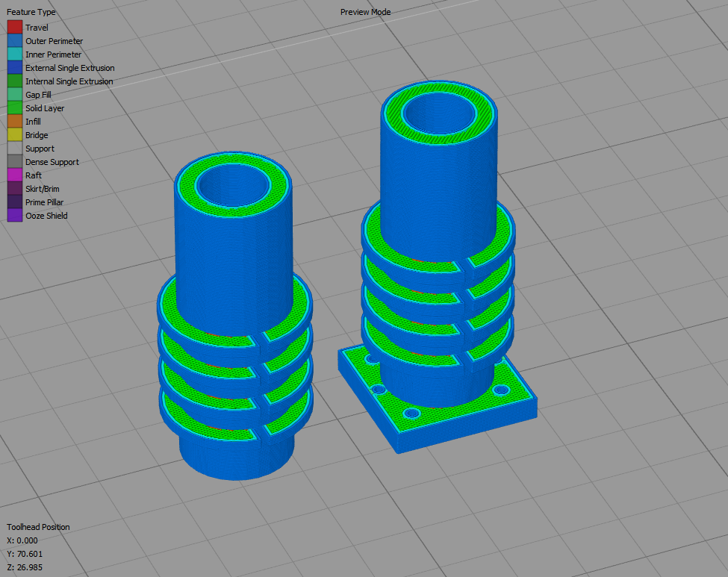Click the orange Infill color swatch
The width and height of the screenshot is (728, 577).
click(15, 122)
